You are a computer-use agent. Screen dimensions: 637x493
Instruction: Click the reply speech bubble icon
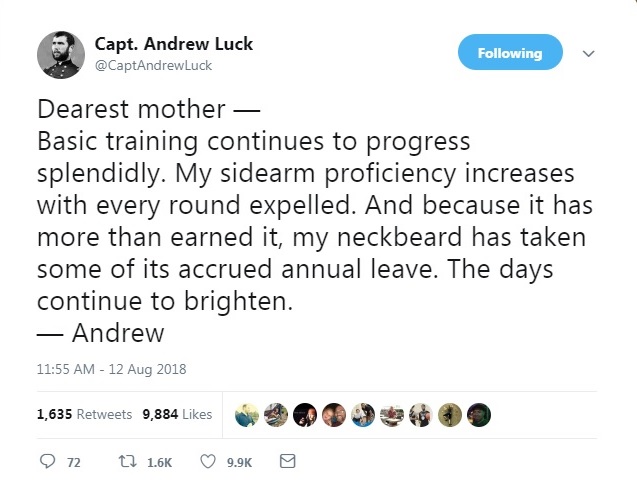pyautogui.click(x=47, y=462)
